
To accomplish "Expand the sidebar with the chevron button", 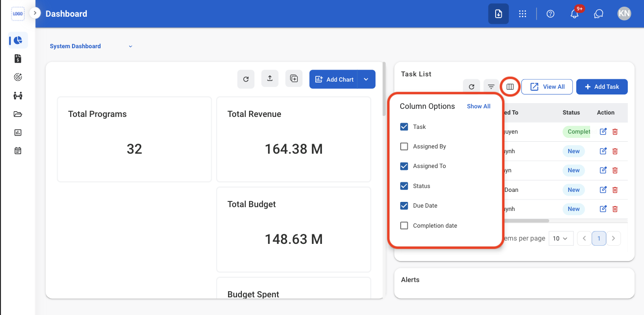I will 34,13.
